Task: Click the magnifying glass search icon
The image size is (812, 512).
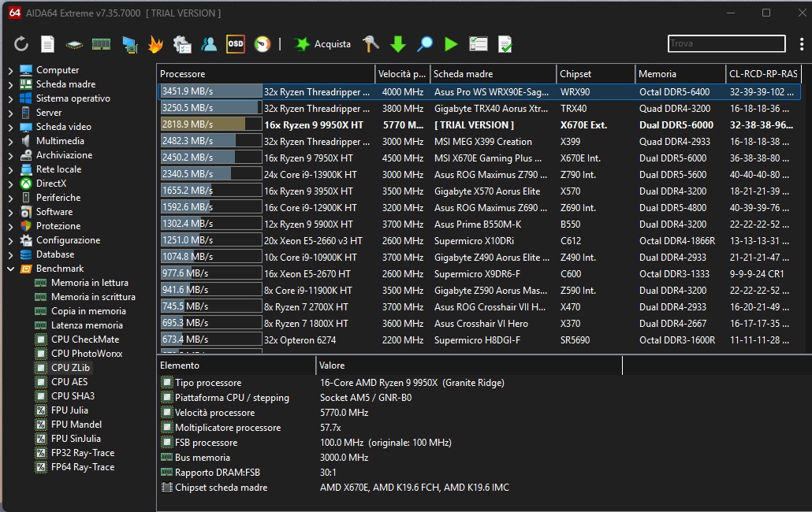Action: [425, 44]
